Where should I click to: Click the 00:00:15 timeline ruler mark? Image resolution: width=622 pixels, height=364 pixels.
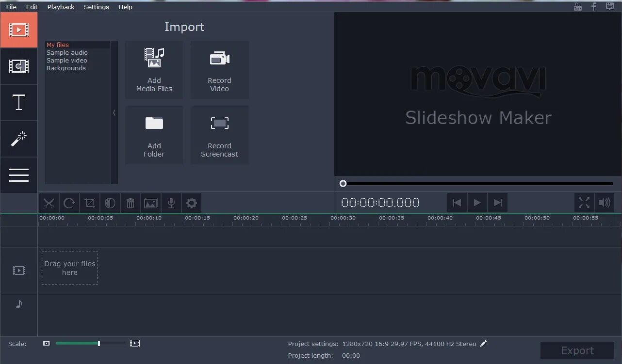(x=197, y=218)
